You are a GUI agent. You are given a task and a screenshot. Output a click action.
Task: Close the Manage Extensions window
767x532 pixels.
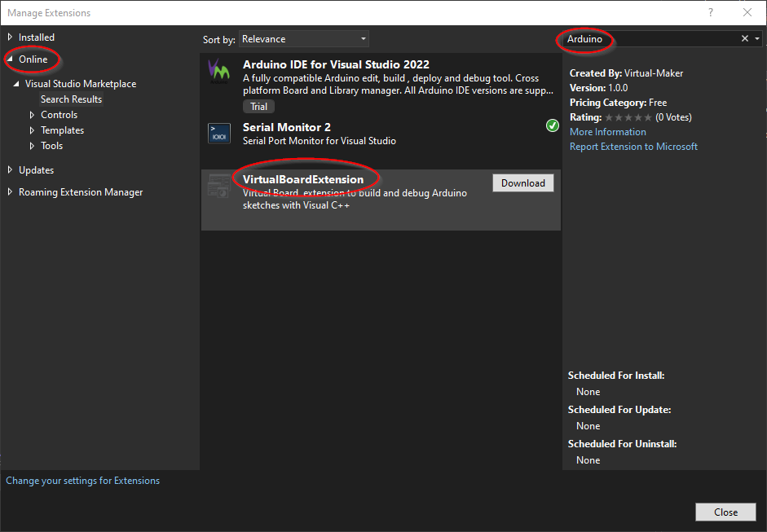[x=747, y=13]
